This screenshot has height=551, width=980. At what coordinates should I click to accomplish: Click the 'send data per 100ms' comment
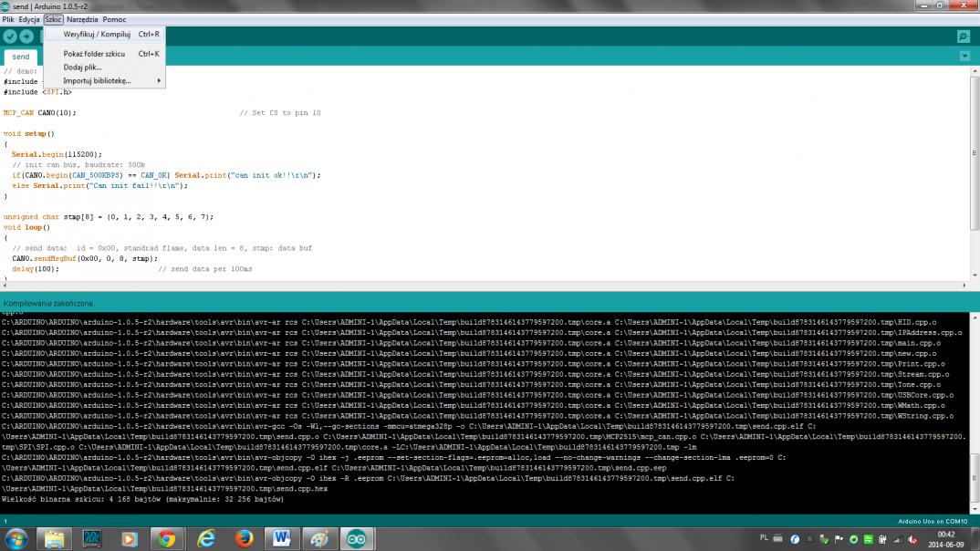[x=205, y=269]
